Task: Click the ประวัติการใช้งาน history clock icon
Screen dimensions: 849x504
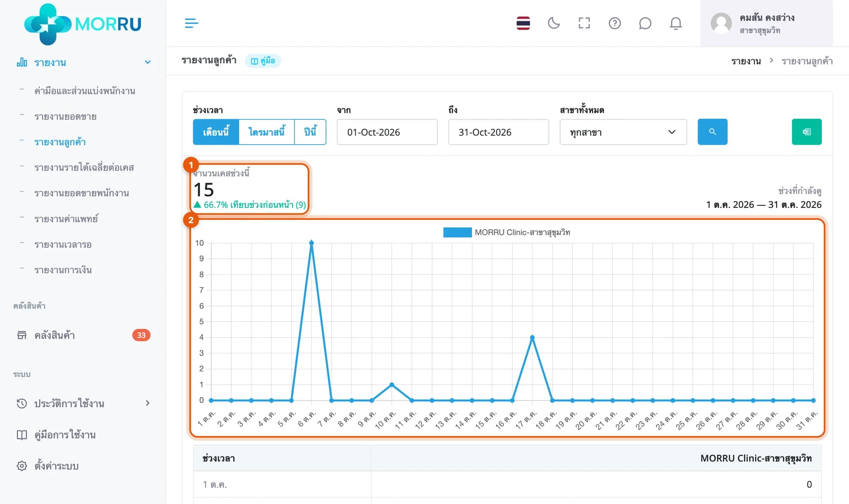Action: click(x=22, y=403)
